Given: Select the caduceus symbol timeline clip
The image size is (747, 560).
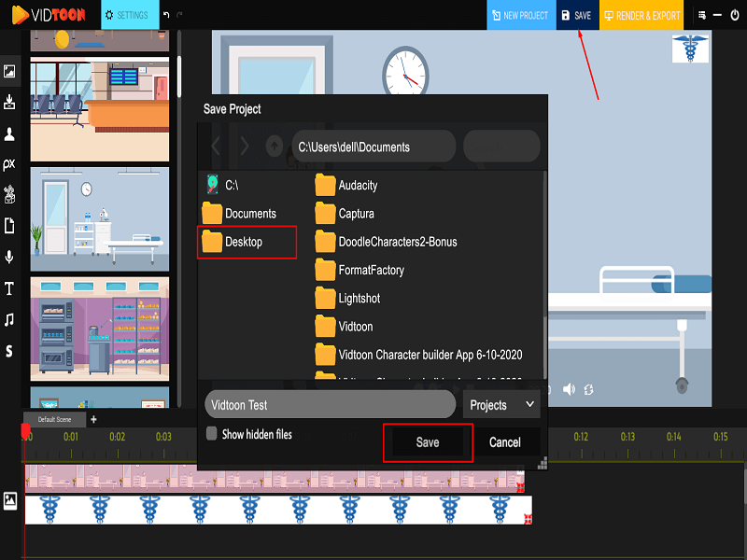Looking at the screenshot, I should pyautogui.click(x=278, y=510).
